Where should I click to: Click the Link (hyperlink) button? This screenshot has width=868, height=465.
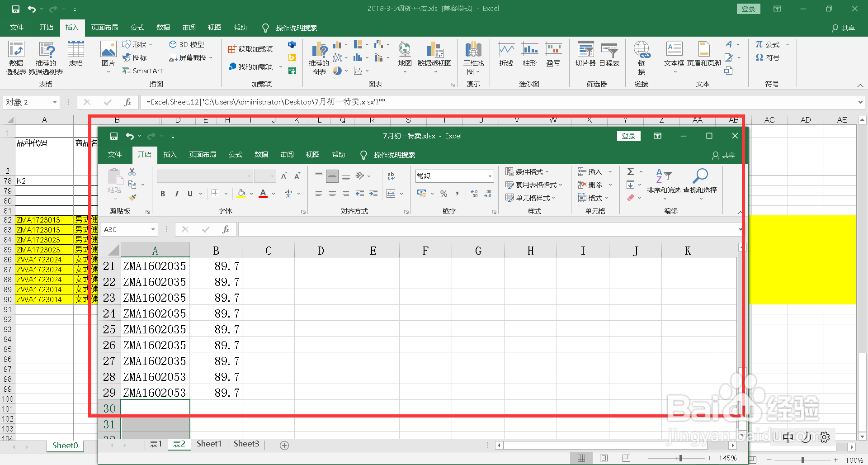tap(642, 58)
